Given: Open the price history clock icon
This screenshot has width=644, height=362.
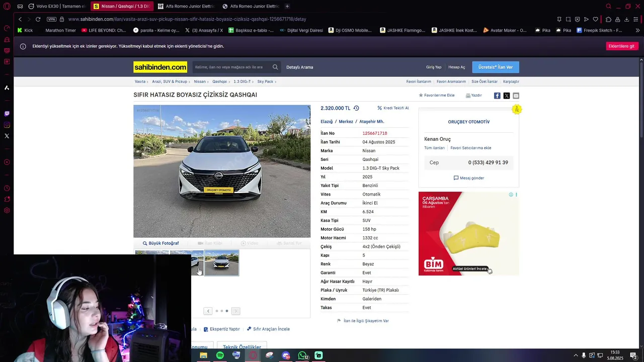Looking at the screenshot, I should [x=356, y=108].
